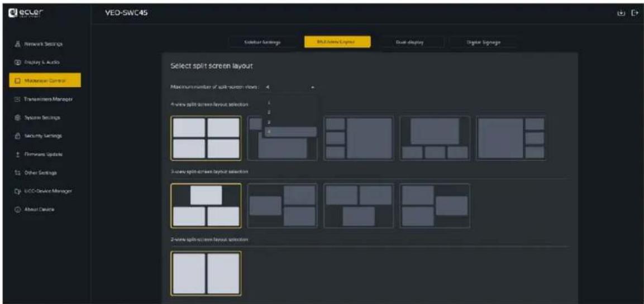This screenshot has width=644, height=304.
Task: Select 3-view layout with two left, one right
Action: point(435,205)
